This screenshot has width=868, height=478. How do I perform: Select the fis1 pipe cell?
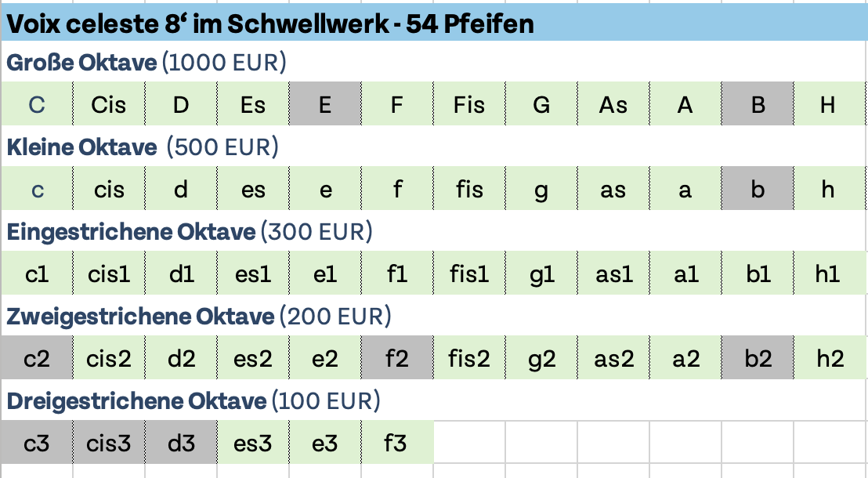[x=468, y=274]
